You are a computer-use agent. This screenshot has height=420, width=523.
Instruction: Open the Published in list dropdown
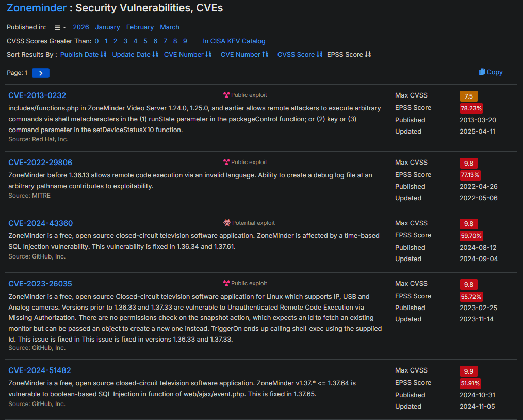(x=60, y=28)
